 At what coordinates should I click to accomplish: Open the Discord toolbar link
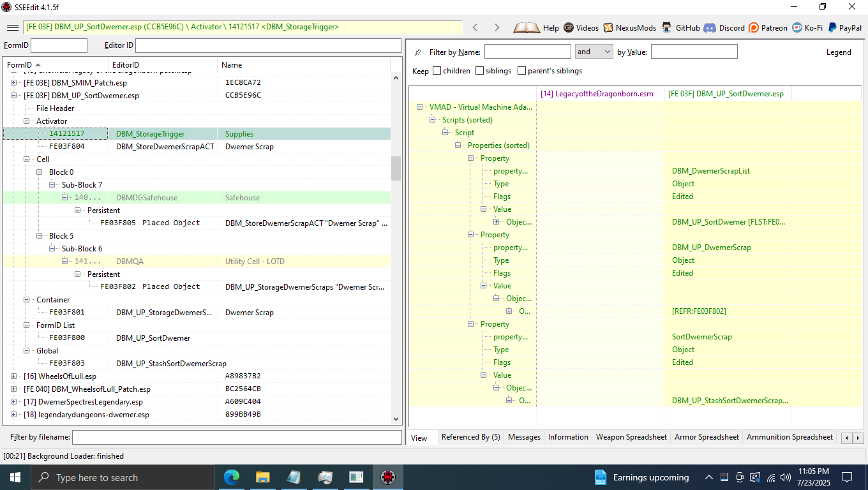(724, 27)
